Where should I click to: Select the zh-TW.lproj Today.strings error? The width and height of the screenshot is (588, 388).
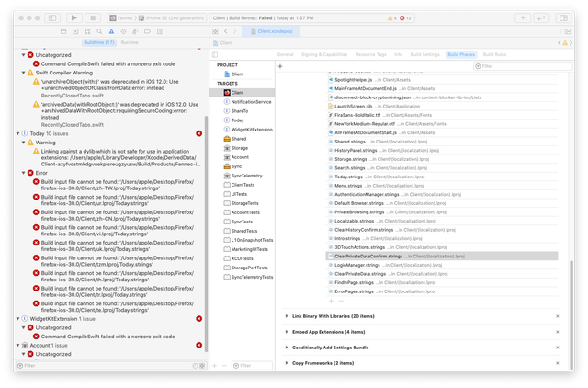[118, 185]
